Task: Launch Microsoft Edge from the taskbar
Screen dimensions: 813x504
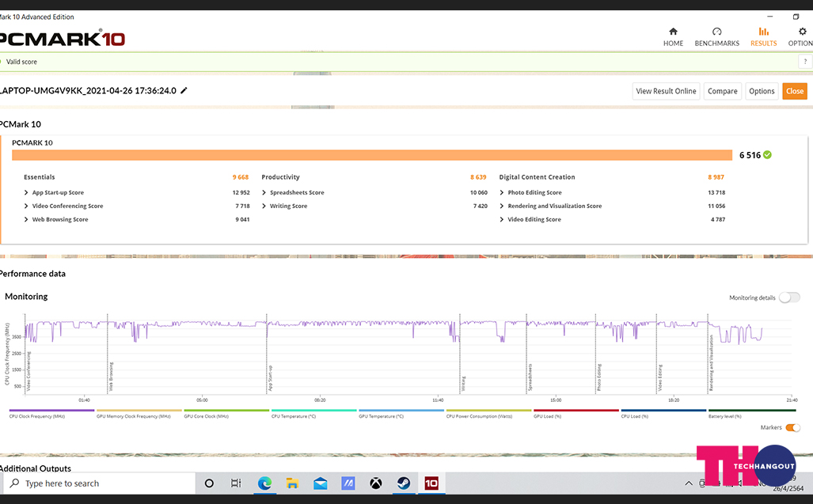Action: coord(264,483)
